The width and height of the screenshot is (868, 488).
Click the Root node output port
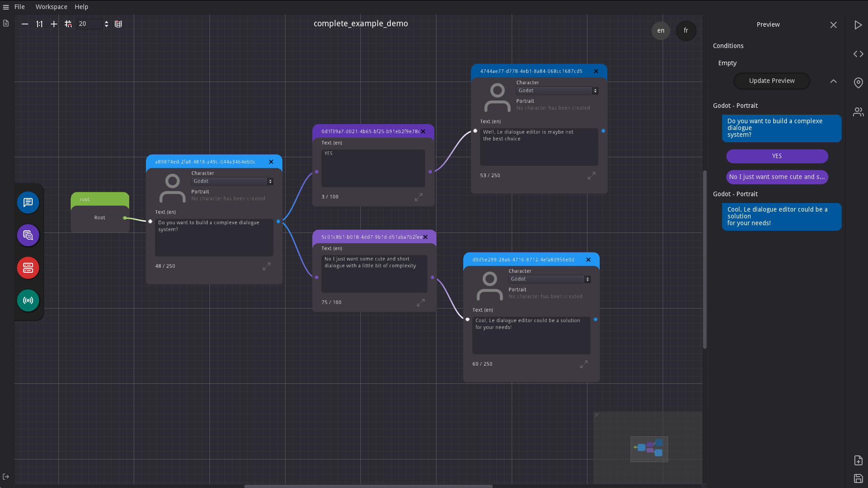[x=125, y=218]
